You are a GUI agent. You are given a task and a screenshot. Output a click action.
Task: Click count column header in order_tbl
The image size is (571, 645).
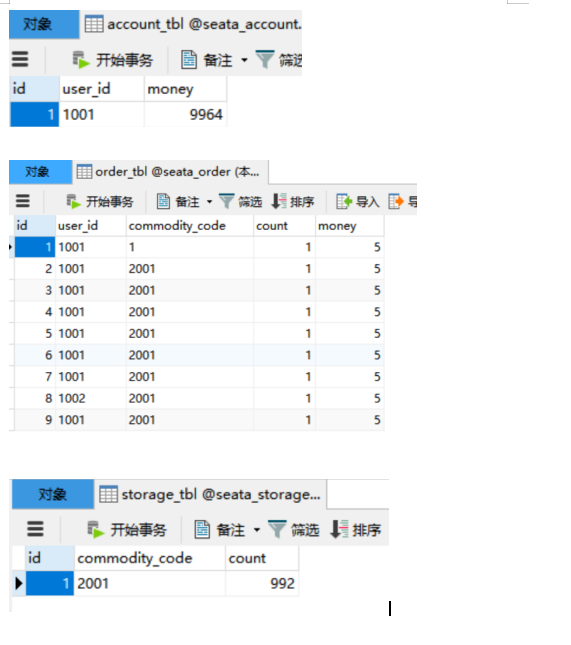click(284, 225)
